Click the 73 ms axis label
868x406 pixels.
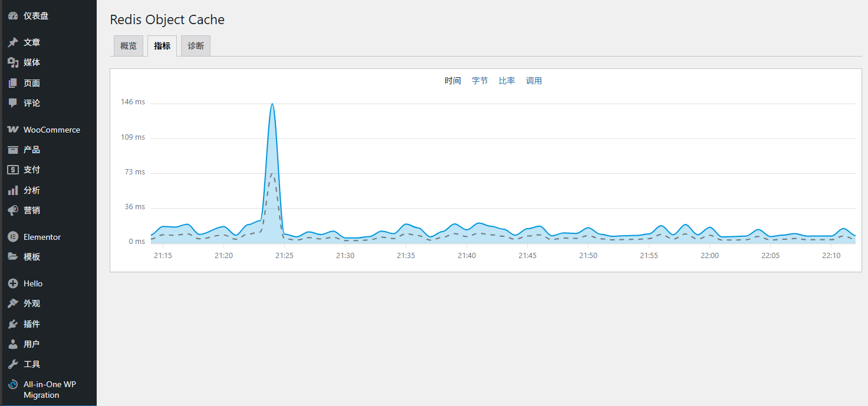[x=135, y=172]
